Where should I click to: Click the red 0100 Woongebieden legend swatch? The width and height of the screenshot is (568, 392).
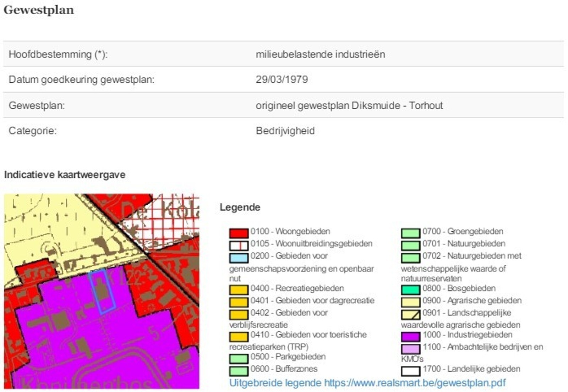(x=239, y=233)
